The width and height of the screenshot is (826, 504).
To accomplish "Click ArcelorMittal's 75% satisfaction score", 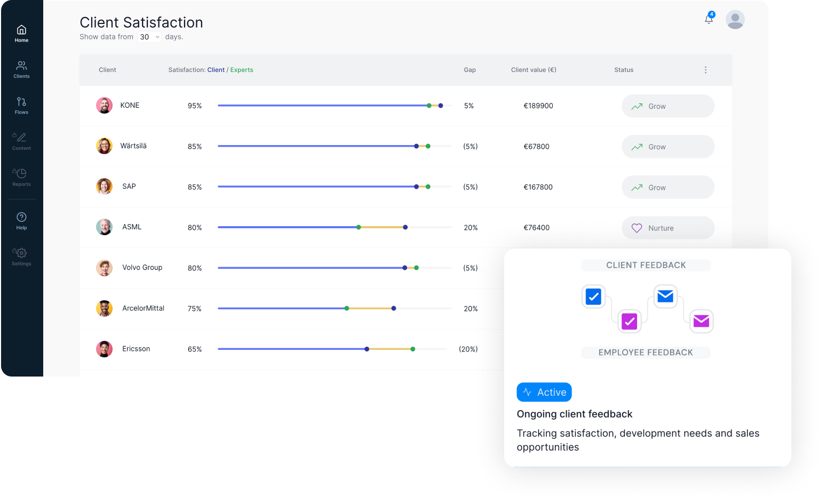I will coord(195,308).
